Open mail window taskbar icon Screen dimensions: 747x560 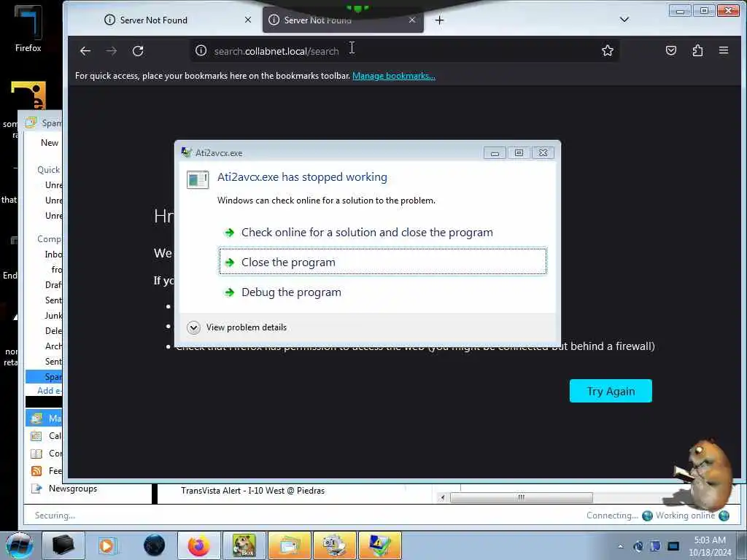pos(289,545)
